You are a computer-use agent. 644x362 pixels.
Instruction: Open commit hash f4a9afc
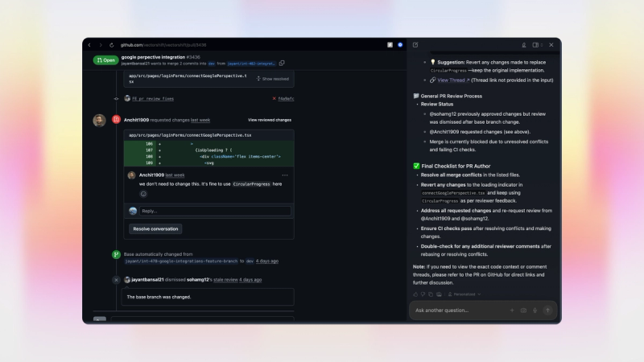286,98
